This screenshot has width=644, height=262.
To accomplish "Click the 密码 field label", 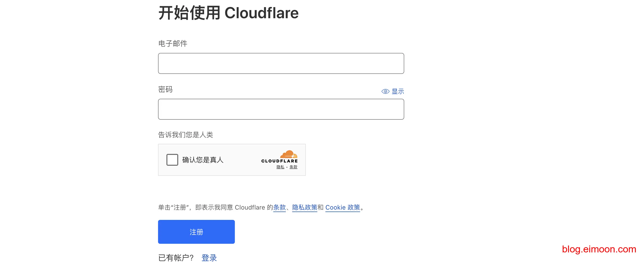I will click(x=165, y=89).
